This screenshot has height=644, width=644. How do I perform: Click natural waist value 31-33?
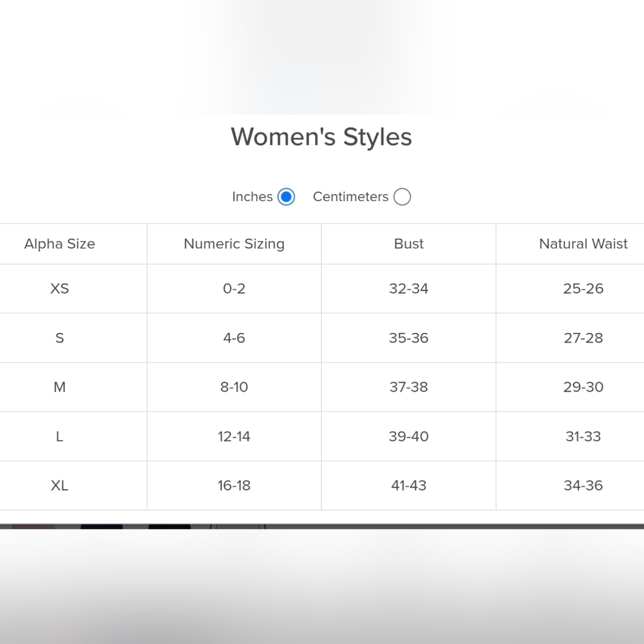(583, 436)
